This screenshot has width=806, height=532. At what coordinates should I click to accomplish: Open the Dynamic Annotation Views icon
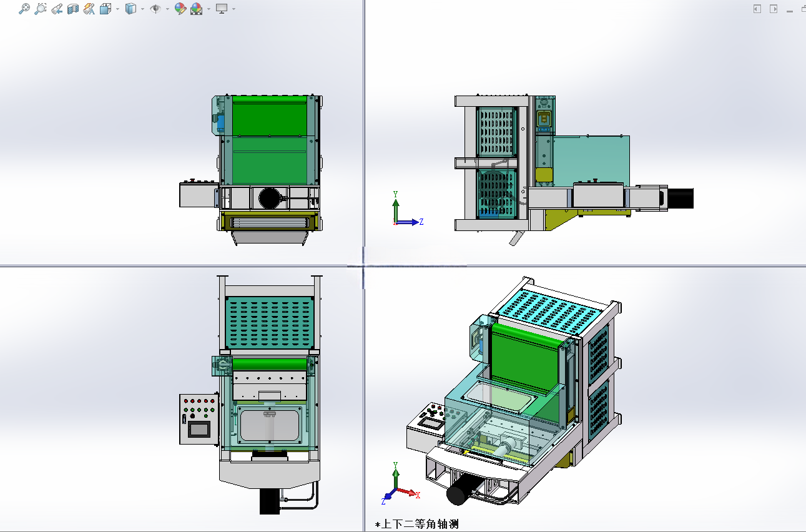89,9
